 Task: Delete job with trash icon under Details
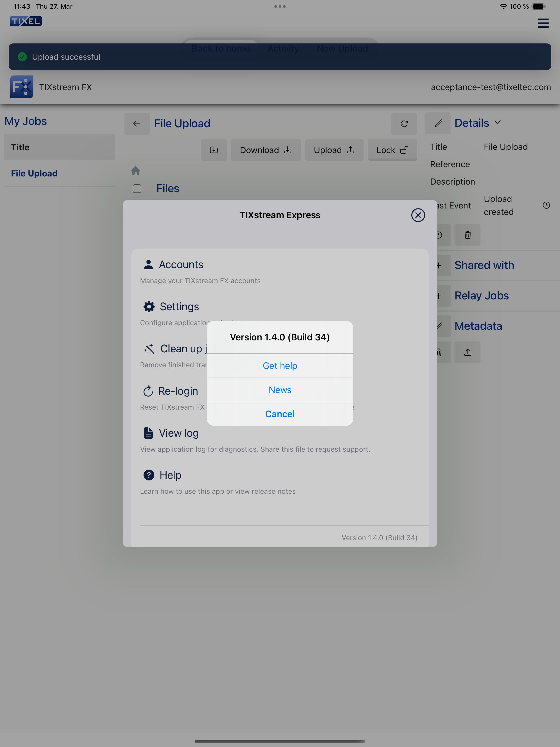467,235
